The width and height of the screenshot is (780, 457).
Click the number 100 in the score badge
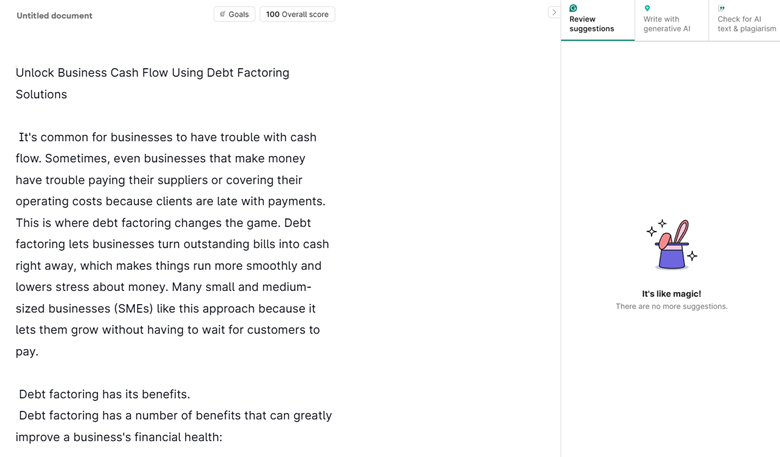(x=273, y=14)
